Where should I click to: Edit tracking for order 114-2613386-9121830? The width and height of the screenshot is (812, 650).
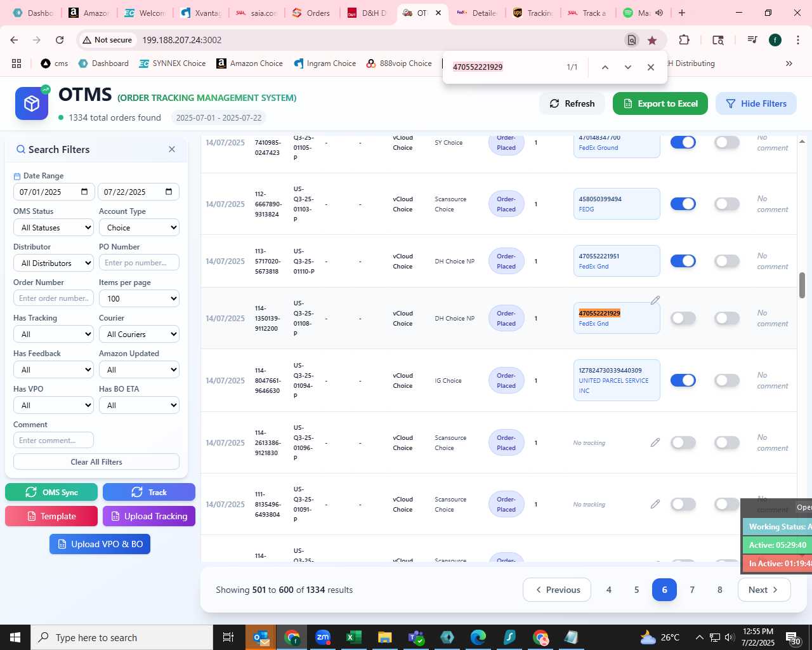655,442
